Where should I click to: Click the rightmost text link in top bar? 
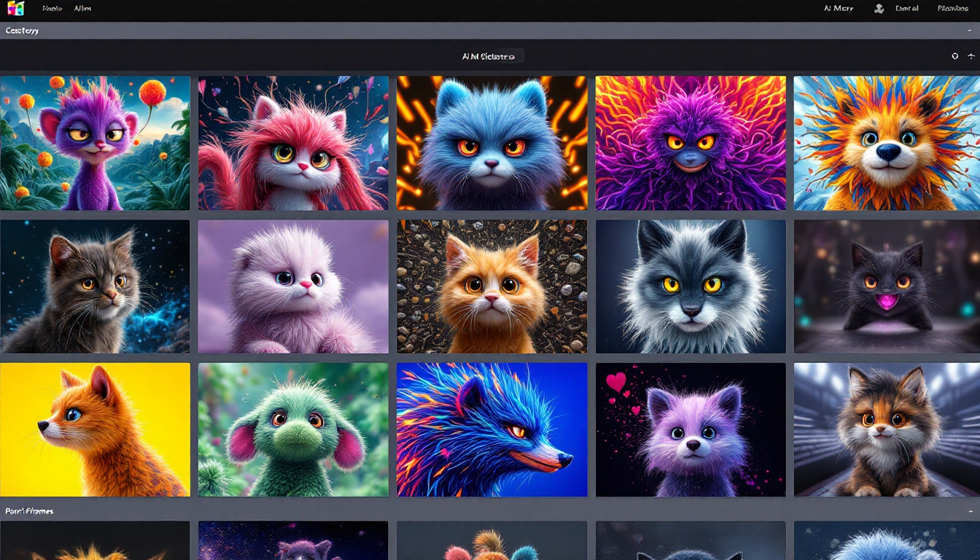tap(952, 9)
